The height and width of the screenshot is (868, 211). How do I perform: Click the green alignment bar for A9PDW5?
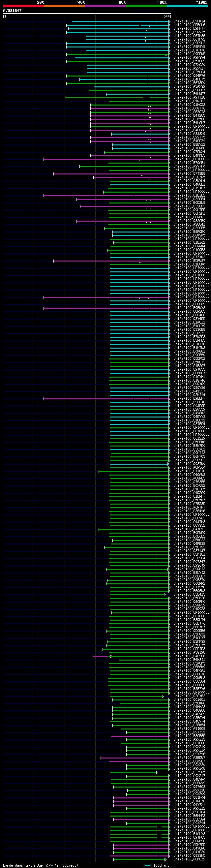118,54
